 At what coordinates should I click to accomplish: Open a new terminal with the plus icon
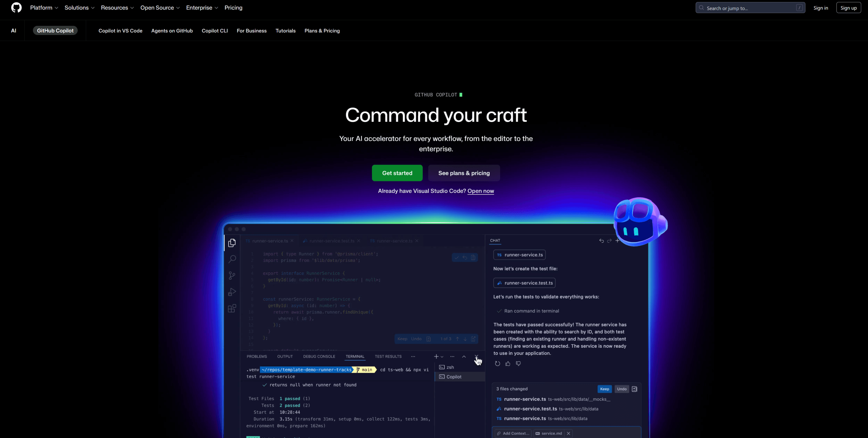(436, 356)
